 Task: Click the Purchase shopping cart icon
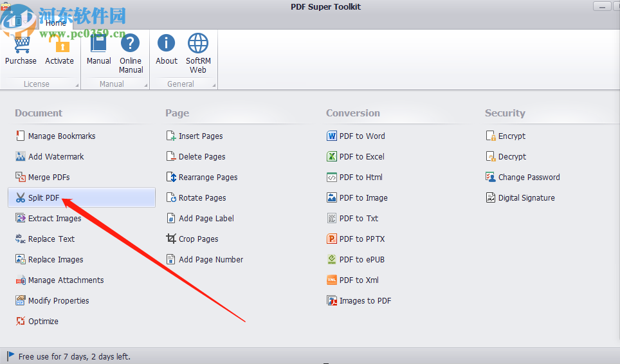[x=22, y=44]
